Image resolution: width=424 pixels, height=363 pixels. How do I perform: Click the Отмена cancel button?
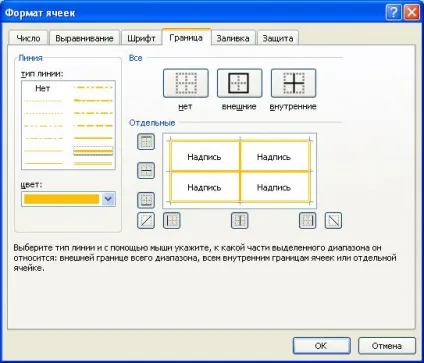point(387,346)
